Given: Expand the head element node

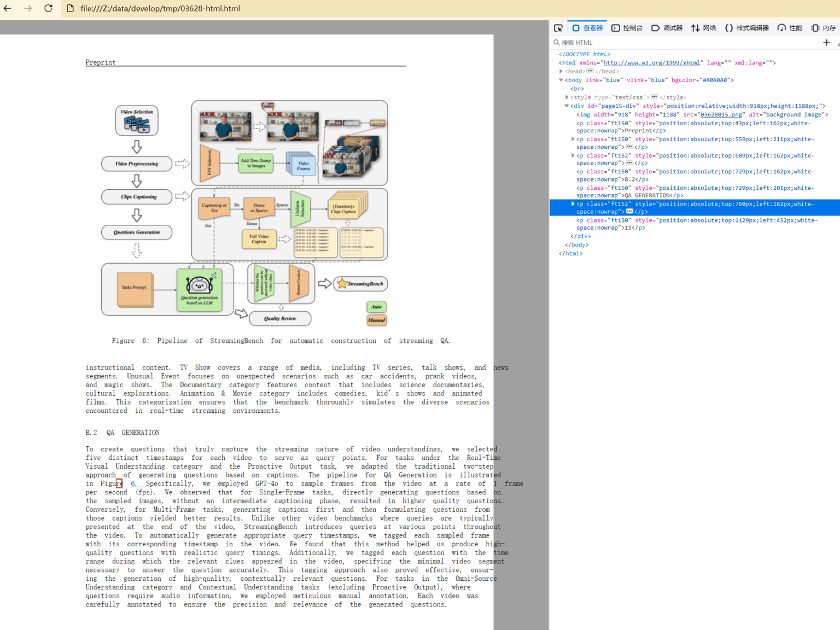Looking at the screenshot, I should [x=561, y=71].
